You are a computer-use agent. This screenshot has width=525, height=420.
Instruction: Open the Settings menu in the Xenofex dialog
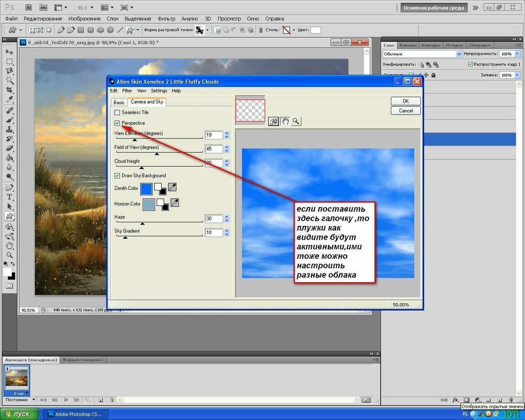tap(159, 91)
